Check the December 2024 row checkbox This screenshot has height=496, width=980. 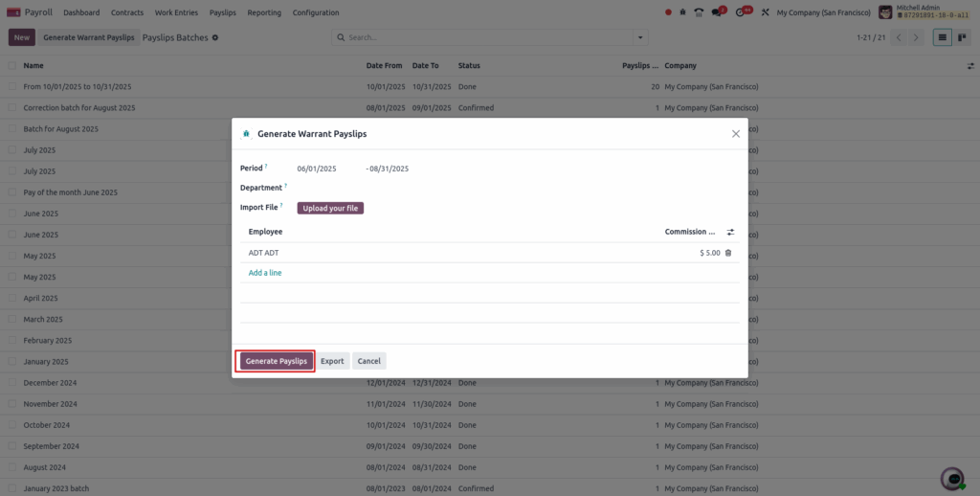point(11,383)
